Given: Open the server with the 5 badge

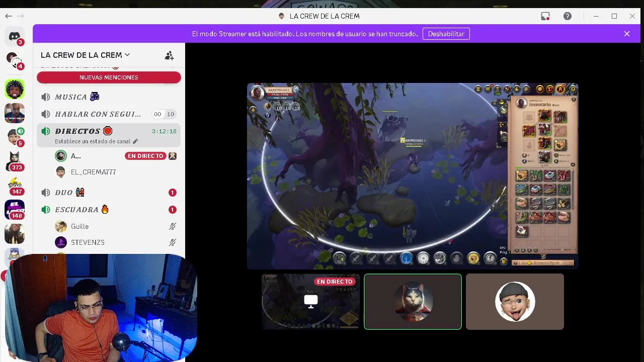Looking at the screenshot, I should (15, 137).
